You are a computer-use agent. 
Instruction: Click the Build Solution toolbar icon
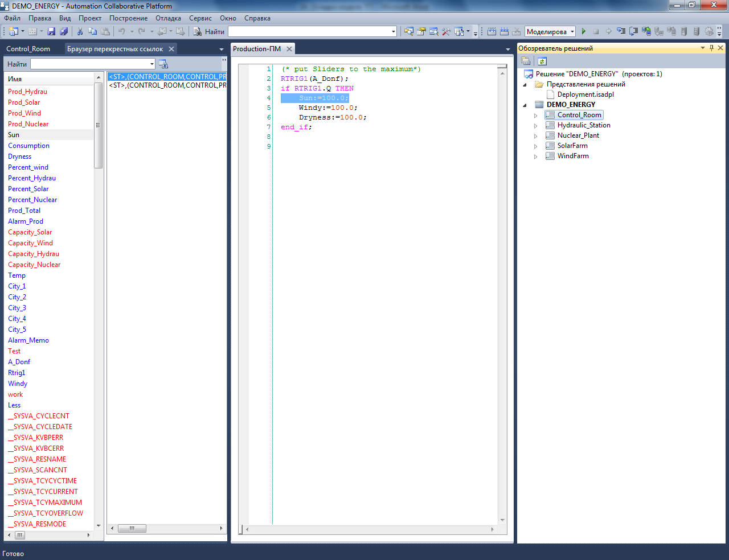click(x=492, y=31)
